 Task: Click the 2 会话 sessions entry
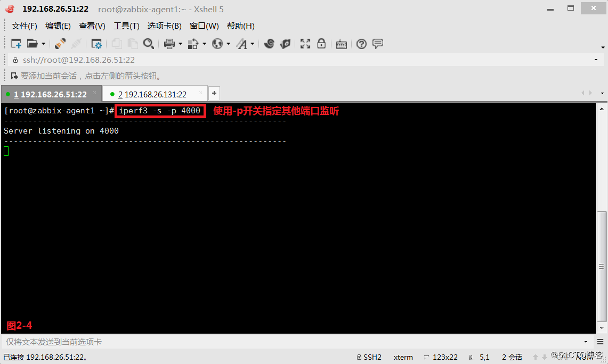pyautogui.click(x=512, y=357)
